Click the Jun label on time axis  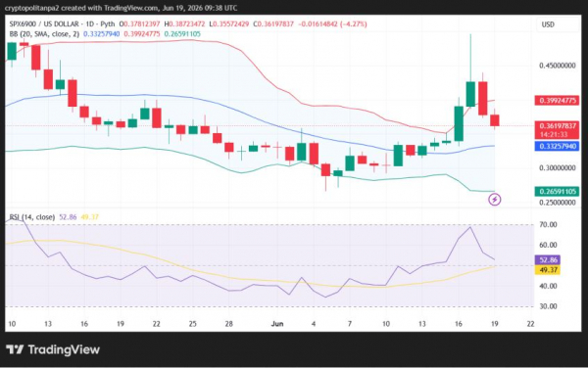[277, 324]
